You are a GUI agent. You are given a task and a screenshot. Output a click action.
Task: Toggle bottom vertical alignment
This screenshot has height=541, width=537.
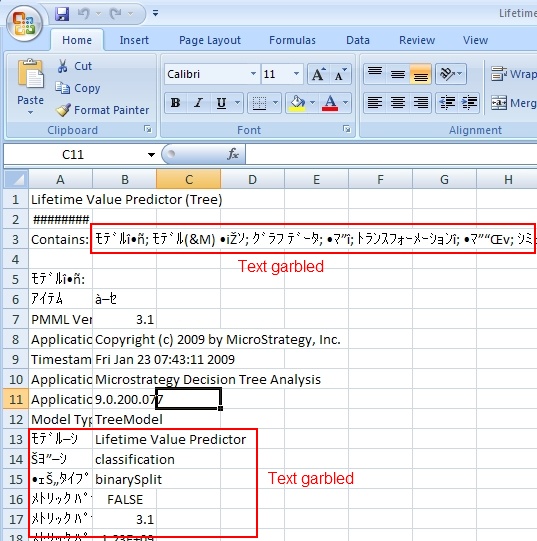[x=420, y=73]
